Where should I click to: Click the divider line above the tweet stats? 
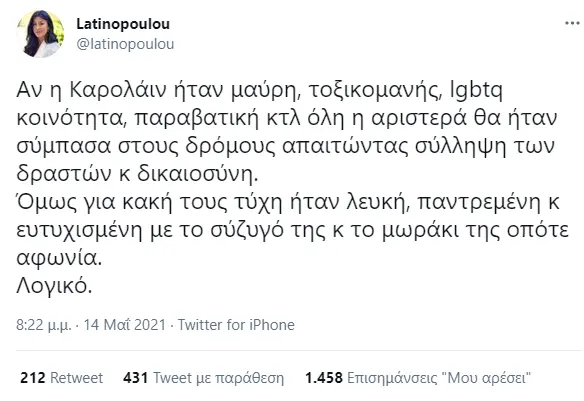(299, 350)
